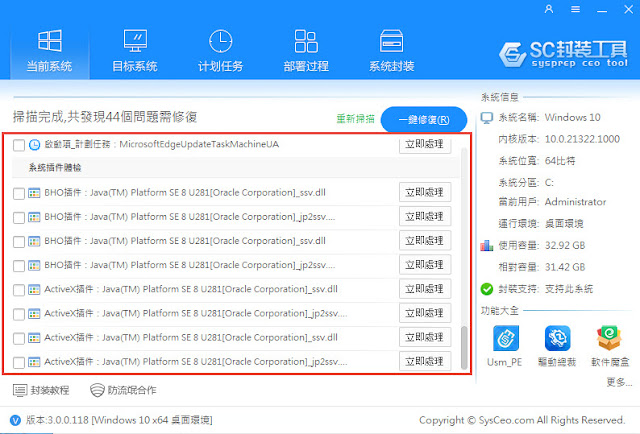Tick the checkbox of the first BHO插件 ssv.dll row
640x434 pixels.
pyautogui.click(x=19, y=194)
